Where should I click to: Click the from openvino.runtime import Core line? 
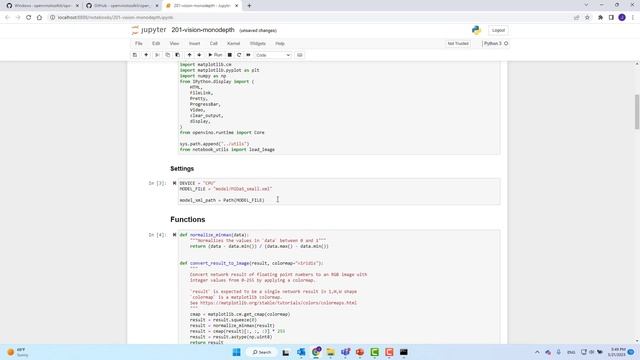click(x=222, y=133)
